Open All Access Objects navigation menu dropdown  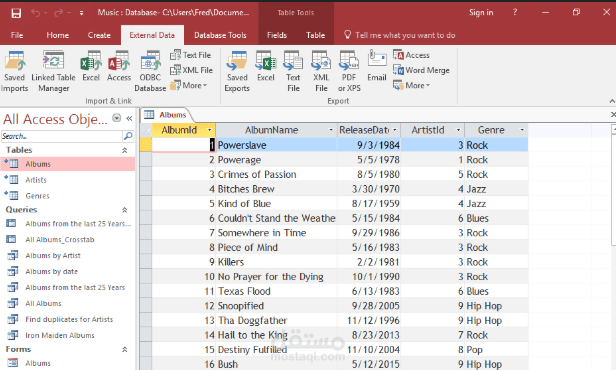click(x=117, y=118)
